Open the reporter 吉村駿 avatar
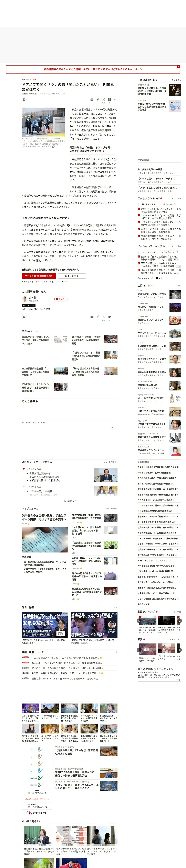 click(25, 299)
